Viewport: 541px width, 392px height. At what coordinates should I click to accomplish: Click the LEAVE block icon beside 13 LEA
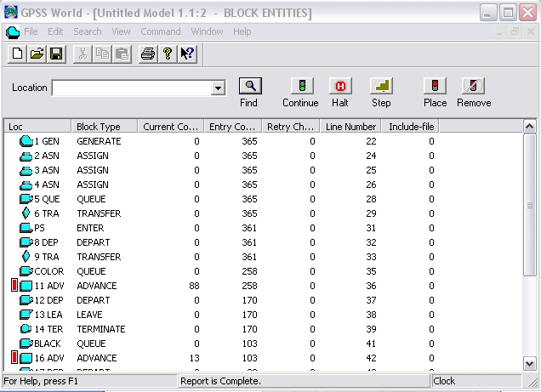[26, 315]
